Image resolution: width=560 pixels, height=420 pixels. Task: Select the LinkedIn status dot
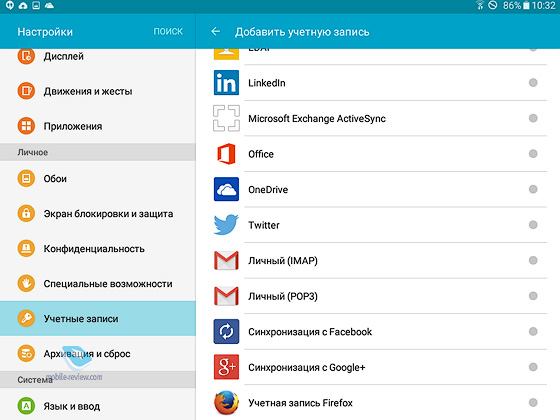[x=533, y=83]
